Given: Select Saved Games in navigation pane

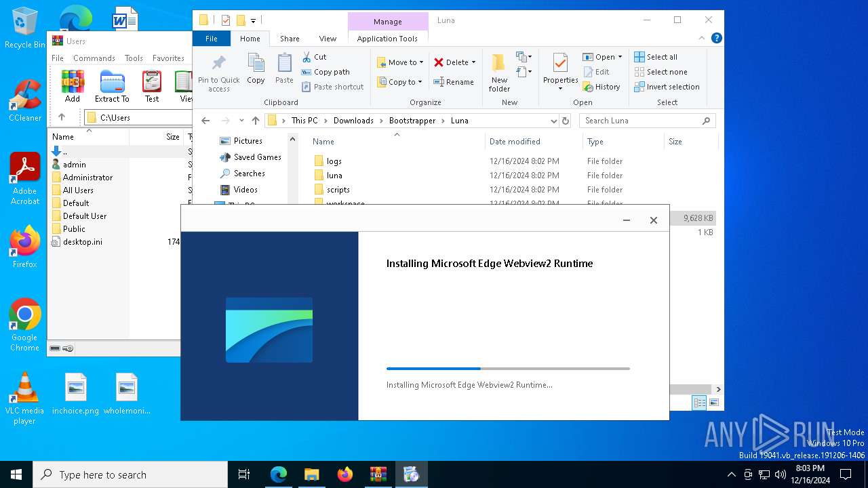Looking at the screenshot, I should point(257,157).
